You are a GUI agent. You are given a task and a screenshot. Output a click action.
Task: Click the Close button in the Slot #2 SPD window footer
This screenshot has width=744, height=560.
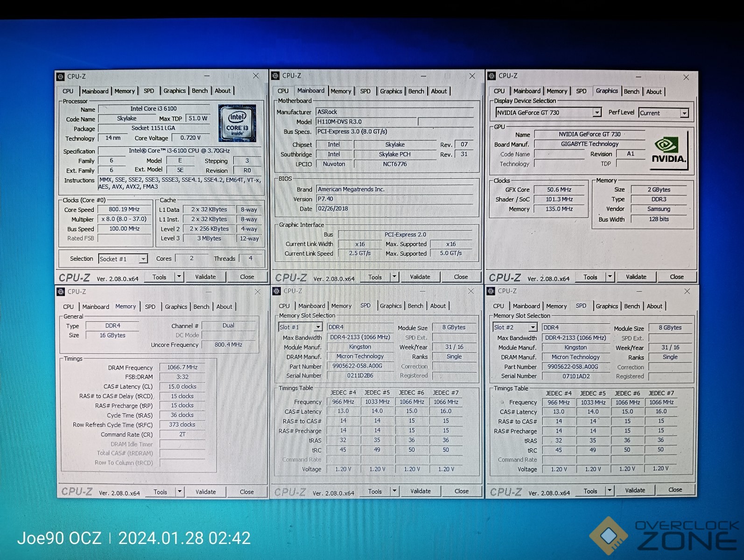[675, 490]
